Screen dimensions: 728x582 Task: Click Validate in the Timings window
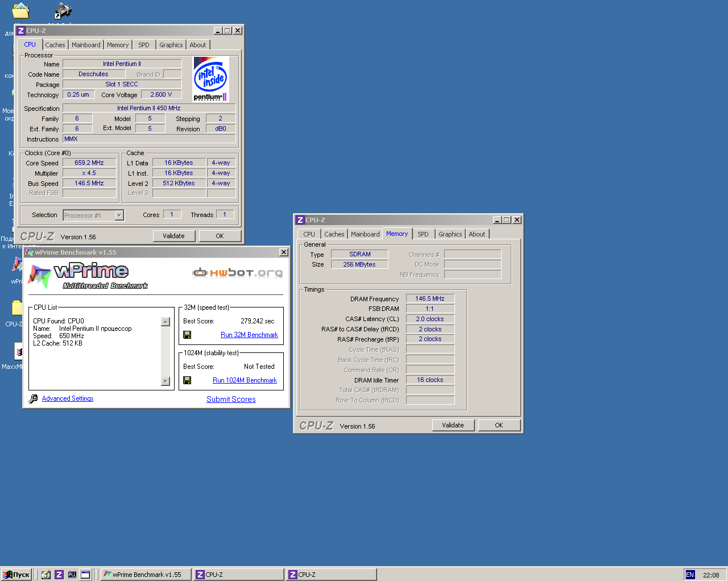(453, 425)
